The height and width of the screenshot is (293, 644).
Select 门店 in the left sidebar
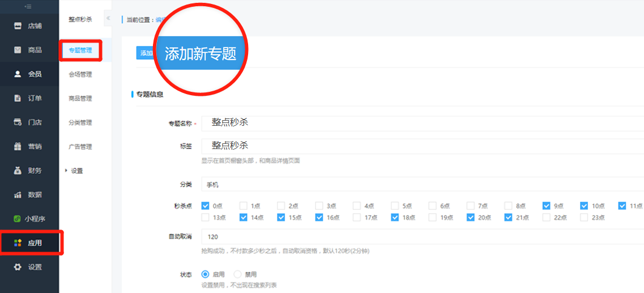(29, 122)
